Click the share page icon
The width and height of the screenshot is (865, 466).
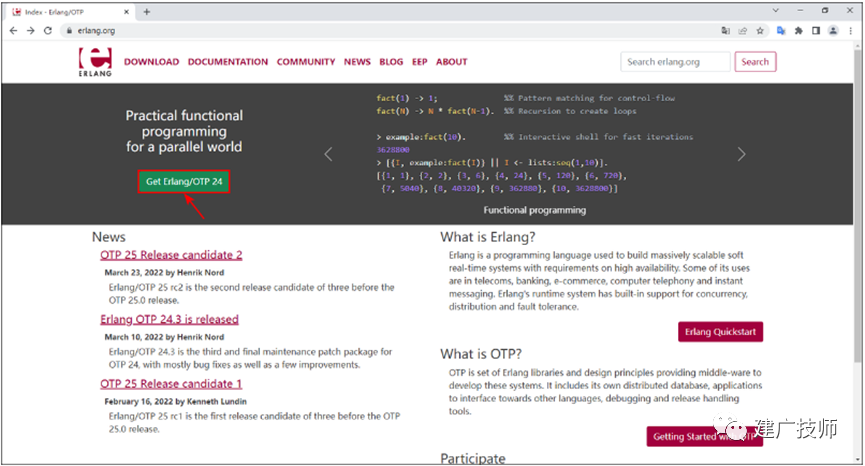click(x=743, y=31)
